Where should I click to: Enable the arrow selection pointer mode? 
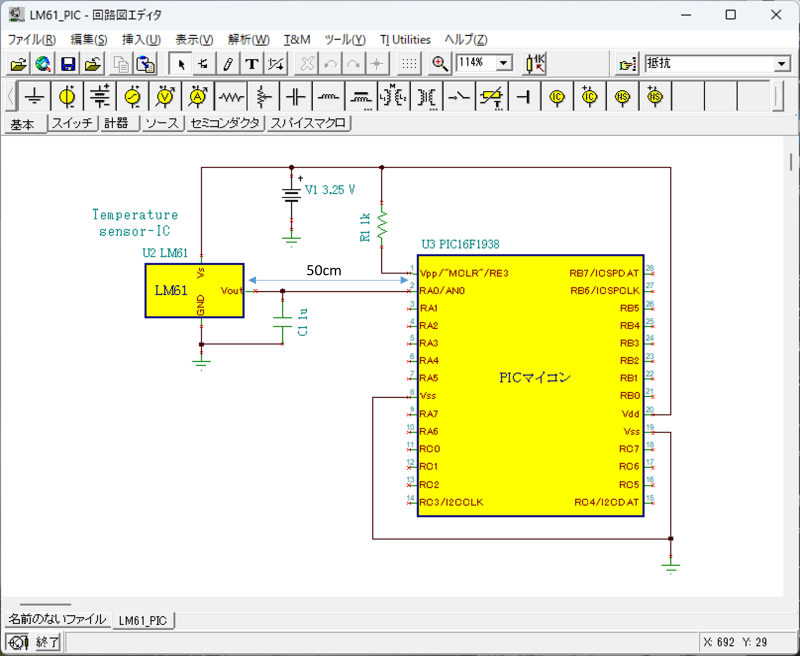[x=181, y=64]
